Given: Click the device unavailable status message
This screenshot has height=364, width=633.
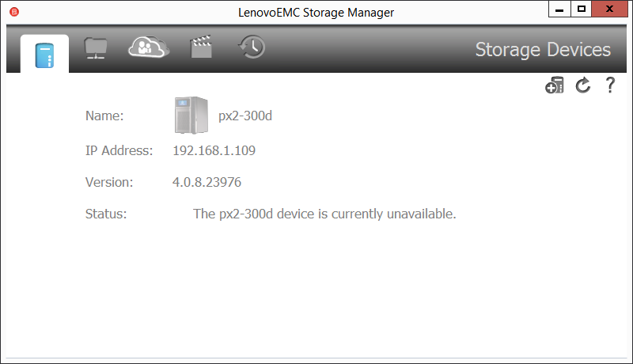Looking at the screenshot, I should pyautogui.click(x=324, y=214).
